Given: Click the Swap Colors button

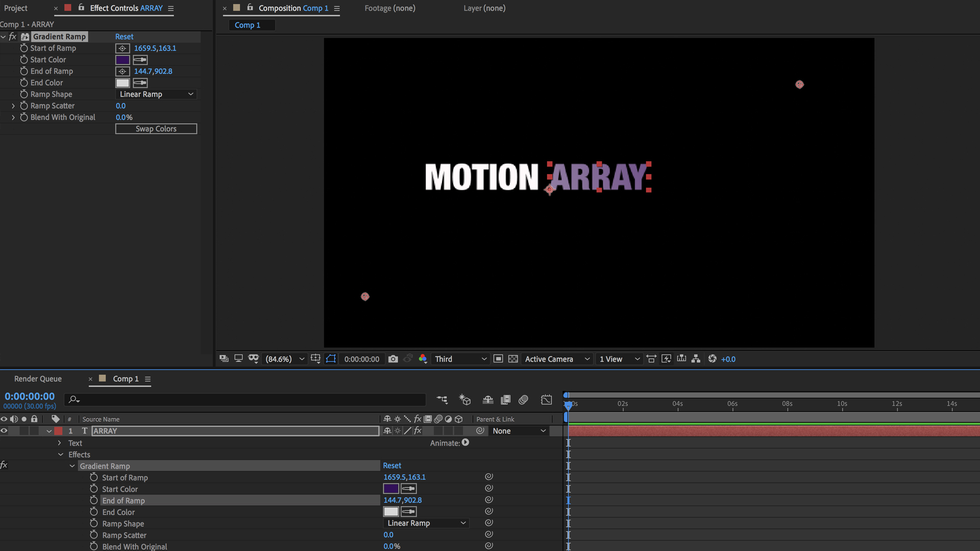Looking at the screenshot, I should 156,129.
